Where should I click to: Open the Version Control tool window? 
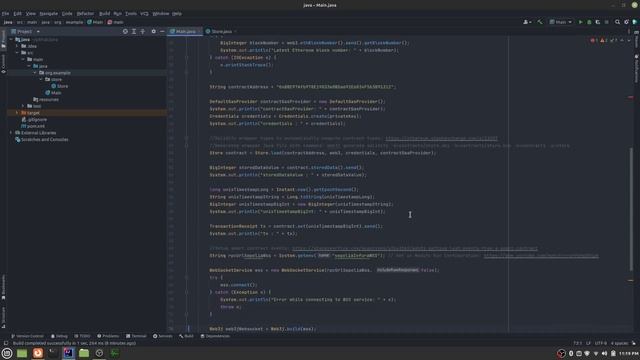click(x=27, y=336)
